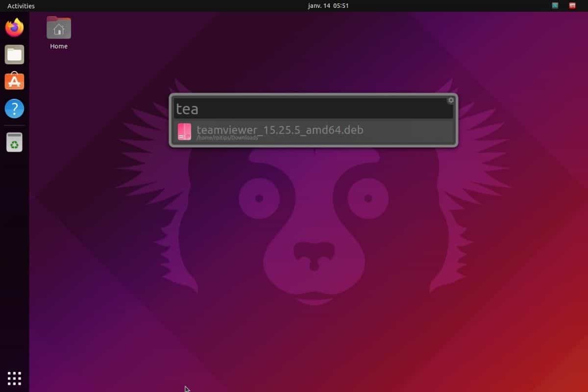The image size is (588, 392).
Task: Click the 'tea' query text in the launcher
Action: click(x=187, y=108)
